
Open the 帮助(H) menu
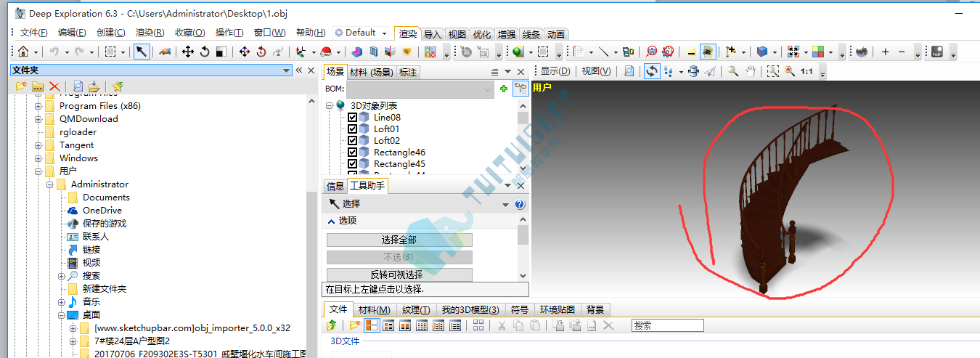point(311,33)
